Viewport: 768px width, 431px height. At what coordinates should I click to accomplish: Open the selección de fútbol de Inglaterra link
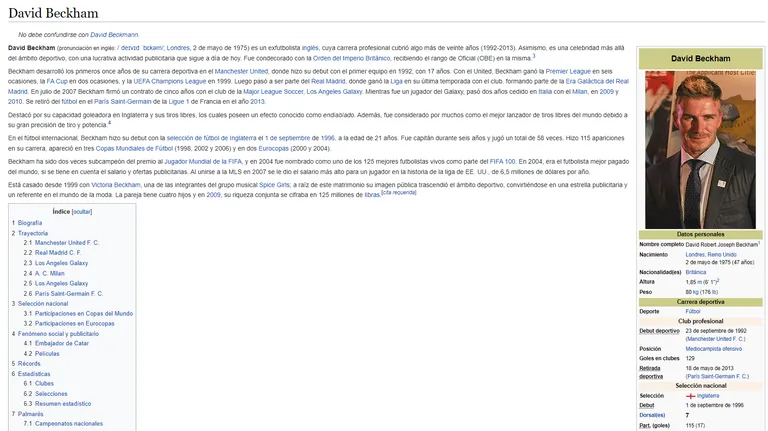211,138
